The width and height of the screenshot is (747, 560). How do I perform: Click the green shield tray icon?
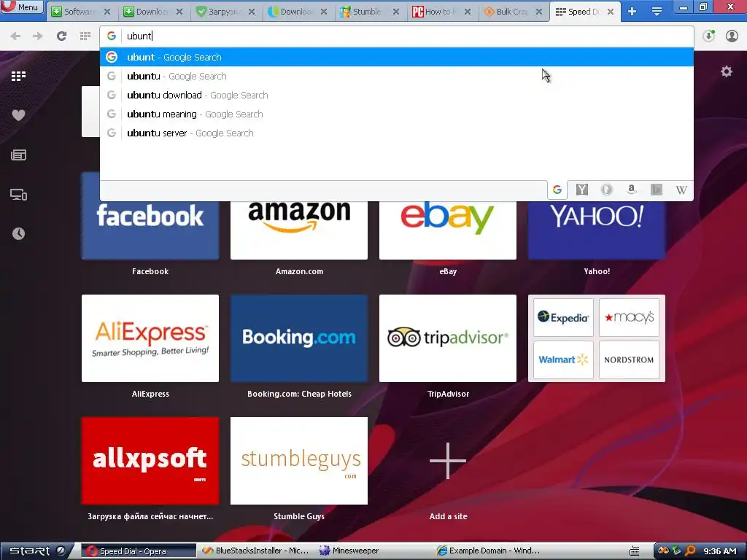pos(676,551)
